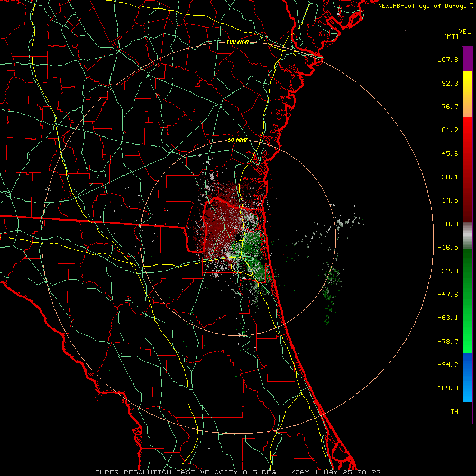476x476 pixels.
Task: Click the [KT] units label
Action: pyautogui.click(x=451, y=36)
